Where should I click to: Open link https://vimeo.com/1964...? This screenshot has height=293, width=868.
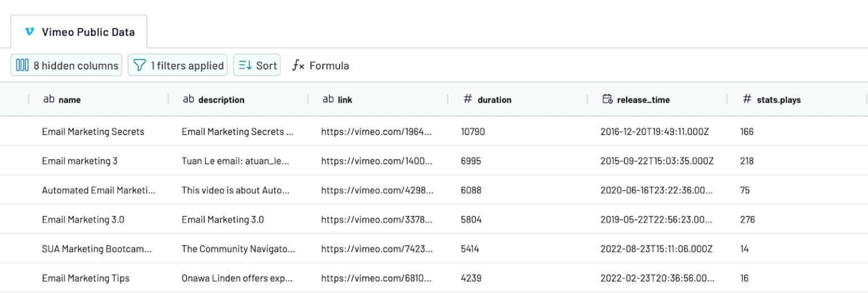376,132
